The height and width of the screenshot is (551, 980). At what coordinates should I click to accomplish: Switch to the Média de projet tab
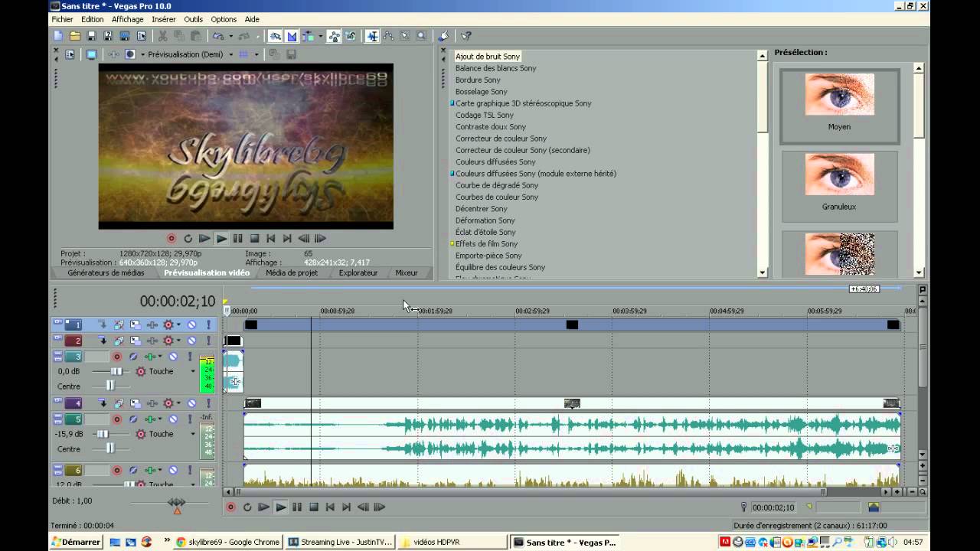pos(292,273)
